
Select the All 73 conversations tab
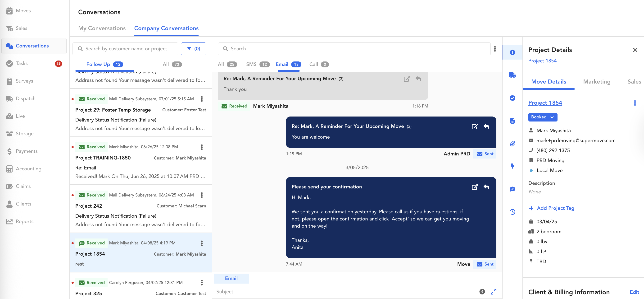pyautogui.click(x=172, y=64)
